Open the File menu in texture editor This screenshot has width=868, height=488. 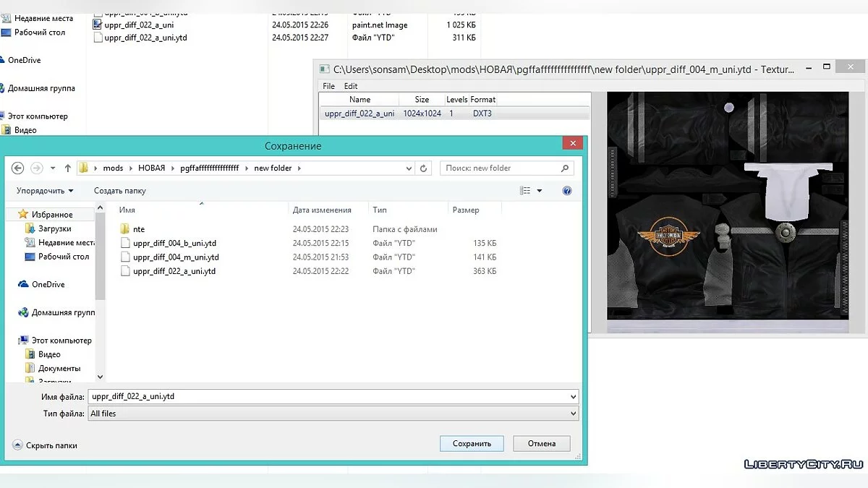pos(328,86)
